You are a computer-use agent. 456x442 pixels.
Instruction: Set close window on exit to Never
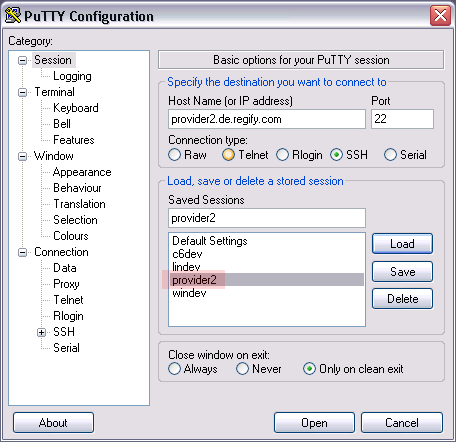click(242, 369)
